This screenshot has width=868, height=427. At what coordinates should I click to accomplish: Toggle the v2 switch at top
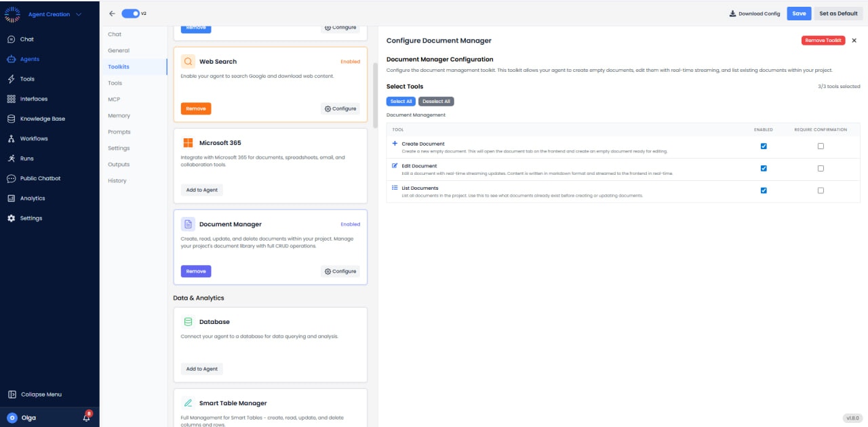point(129,13)
